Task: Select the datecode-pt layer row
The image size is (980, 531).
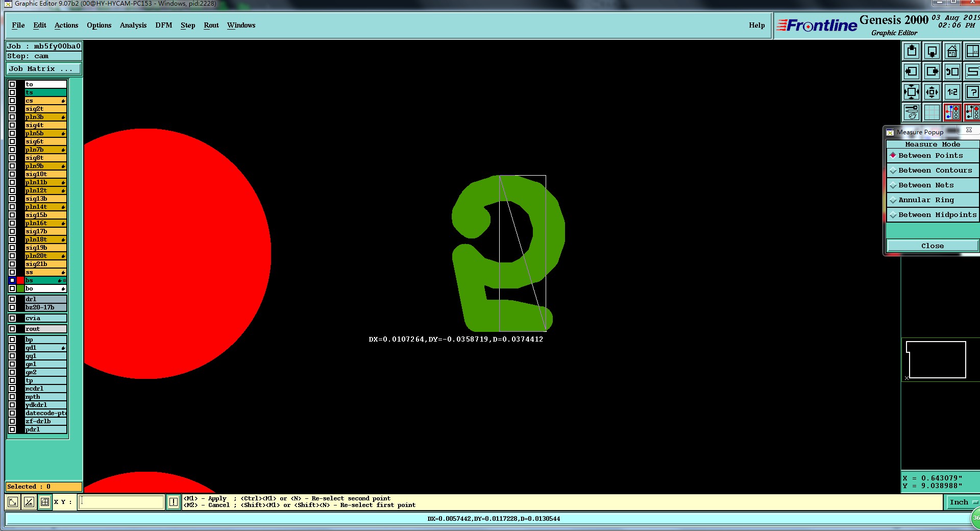Action: [x=45, y=413]
